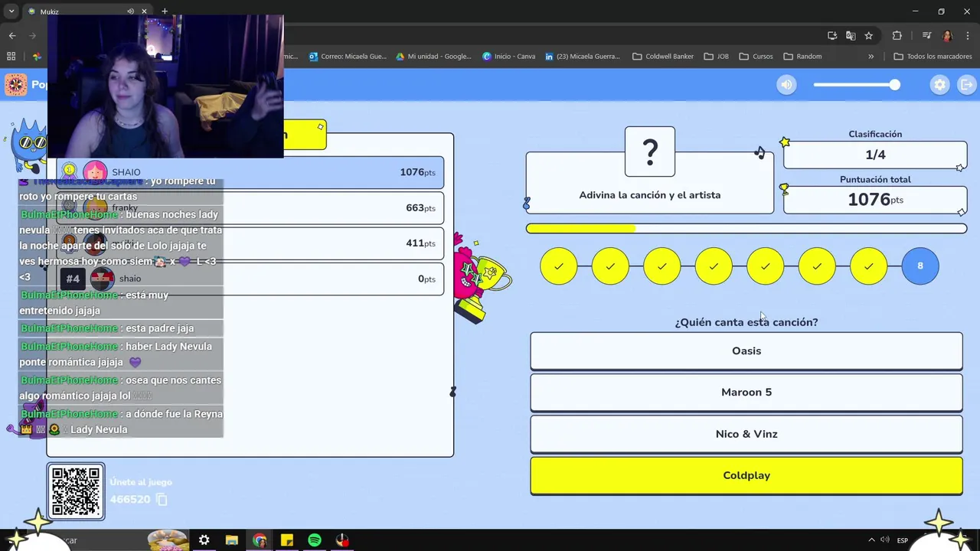Screen dimensions: 980x551
Task: Open game settings via the gear icon
Action: [940, 85]
